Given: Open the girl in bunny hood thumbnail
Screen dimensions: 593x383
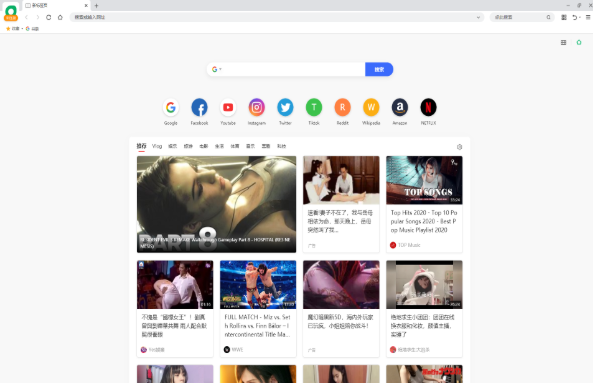Looking at the screenshot, I should 424,284.
